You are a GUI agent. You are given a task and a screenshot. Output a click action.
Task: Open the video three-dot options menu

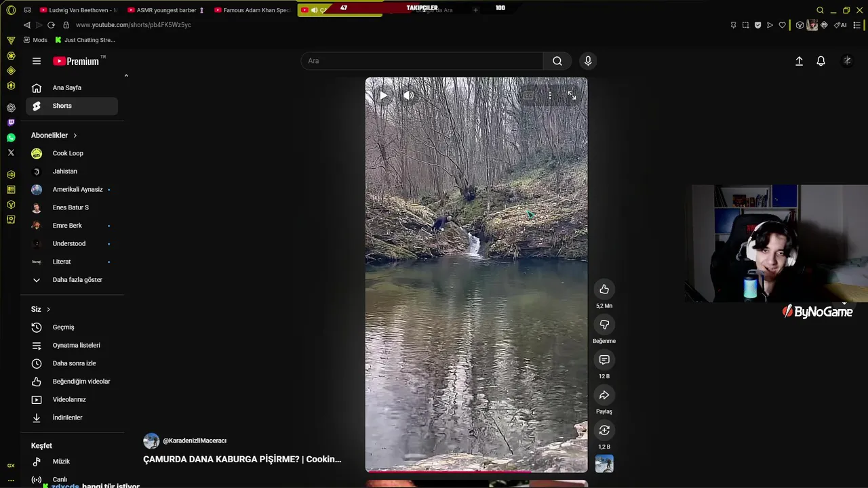coord(550,96)
